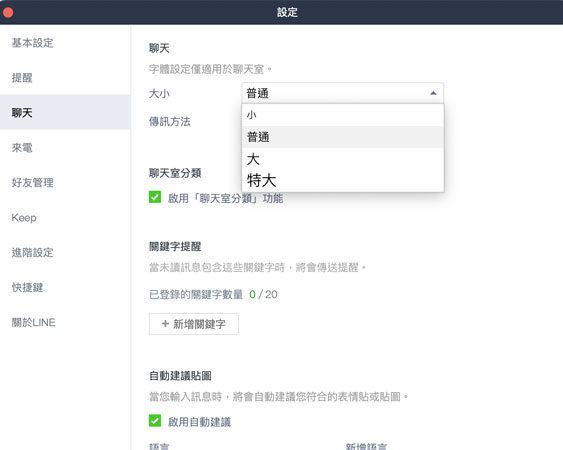Screen dimensions: 563x450
Task: Open 來電 call settings
Action: click(x=22, y=148)
